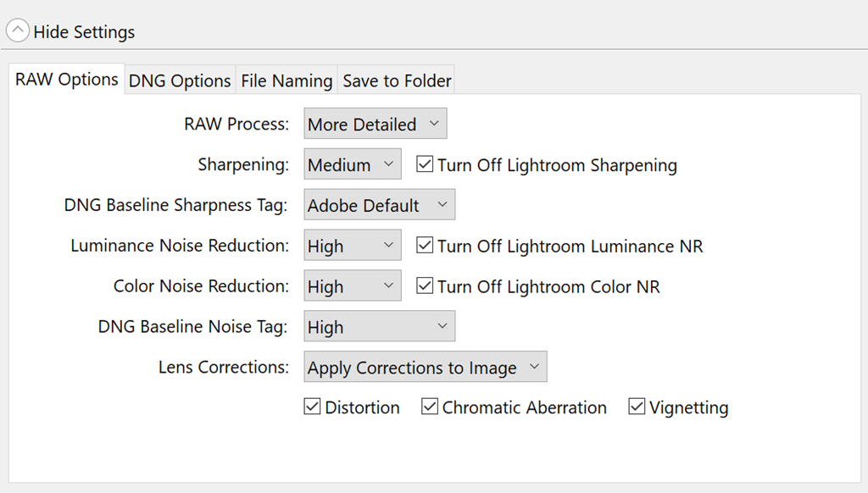Click the Lens Corrections label text

pos(223,368)
